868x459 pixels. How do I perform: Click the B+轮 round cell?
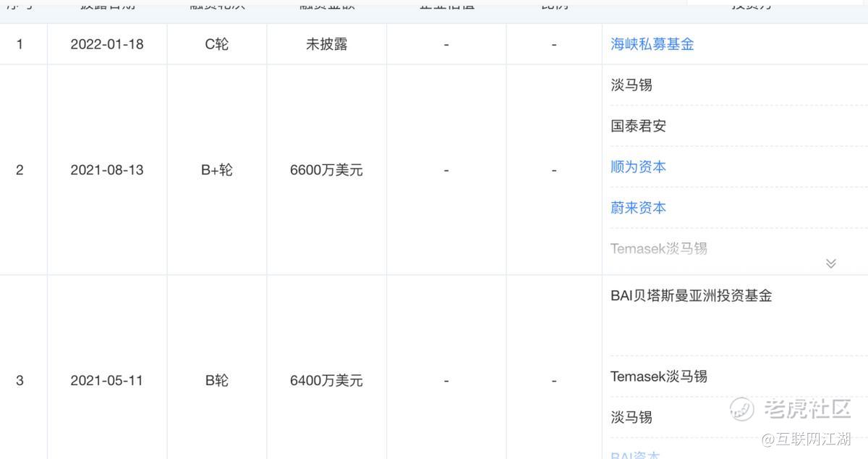coord(217,170)
